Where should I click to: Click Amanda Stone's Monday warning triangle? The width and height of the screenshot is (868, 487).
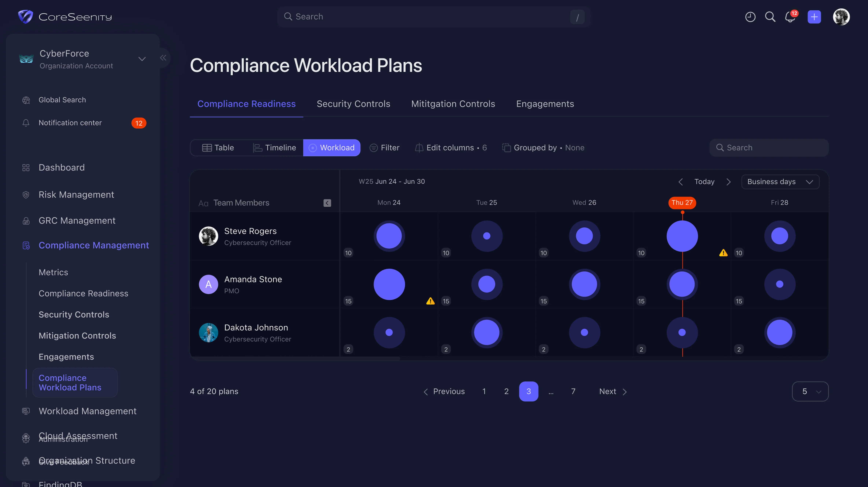tap(430, 301)
